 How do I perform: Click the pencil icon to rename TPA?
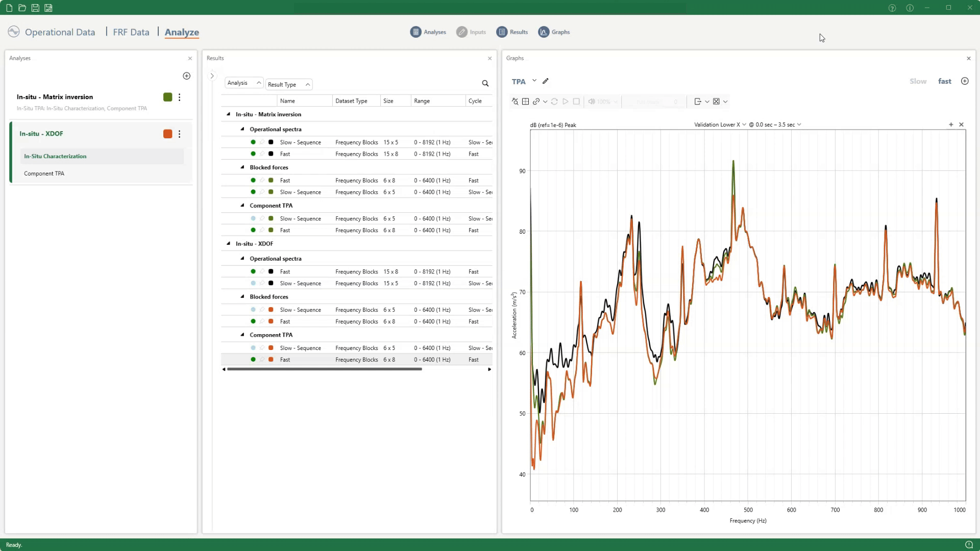pyautogui.click(x=546, y=81)
